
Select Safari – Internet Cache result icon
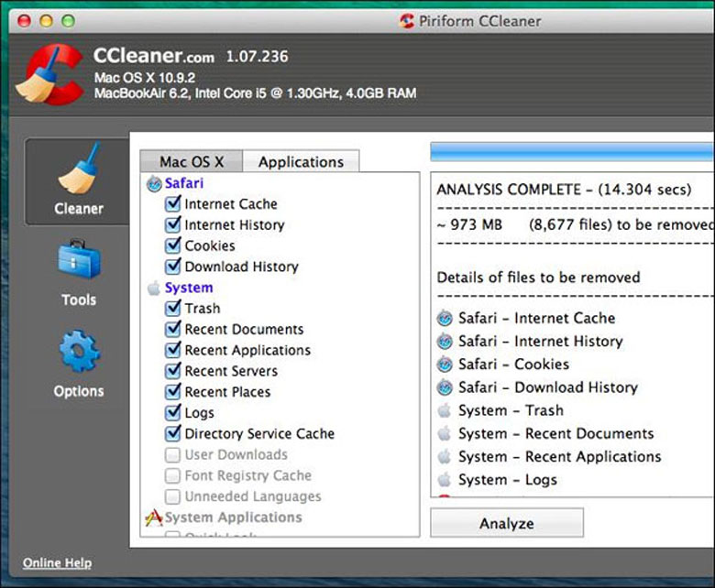coord(445,319)
